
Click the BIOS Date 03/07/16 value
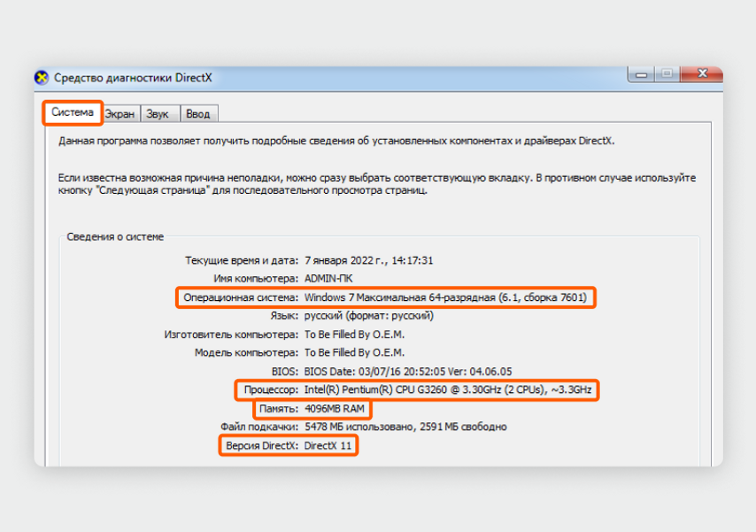408,372
